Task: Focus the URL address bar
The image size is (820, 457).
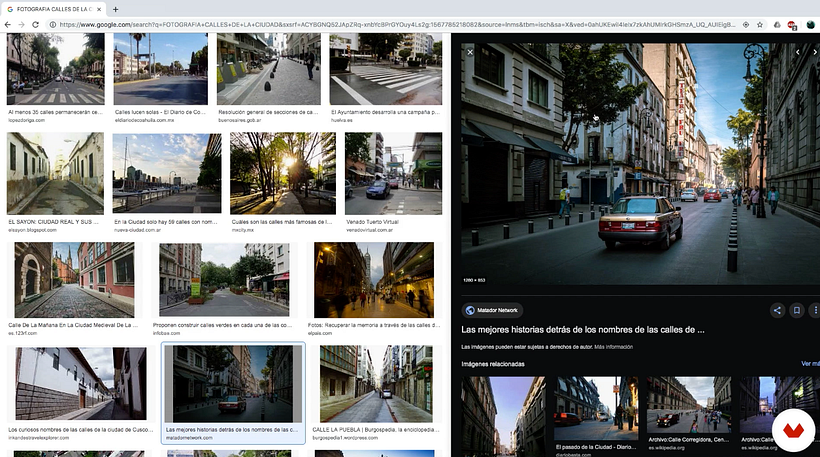Action: [x=396, y=25]
